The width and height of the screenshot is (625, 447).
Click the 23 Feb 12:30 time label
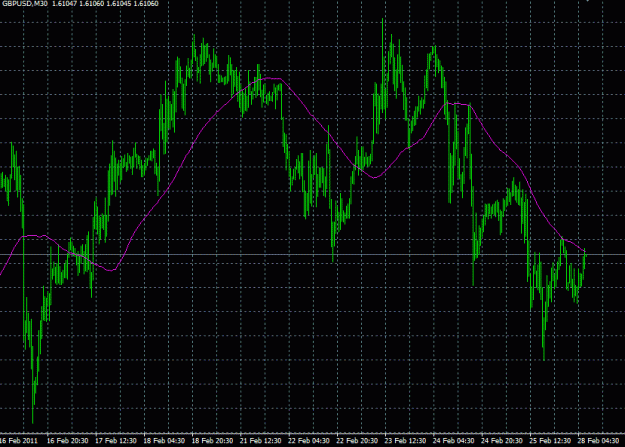405,441
